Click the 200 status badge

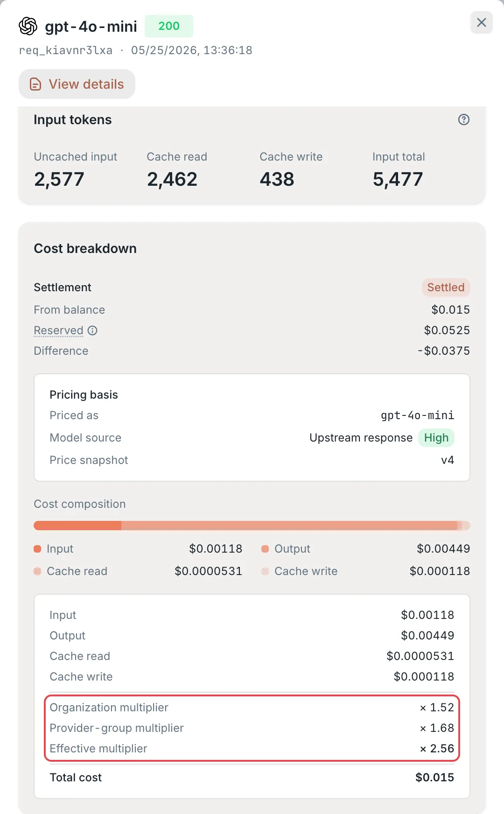[x=169, y=26]
